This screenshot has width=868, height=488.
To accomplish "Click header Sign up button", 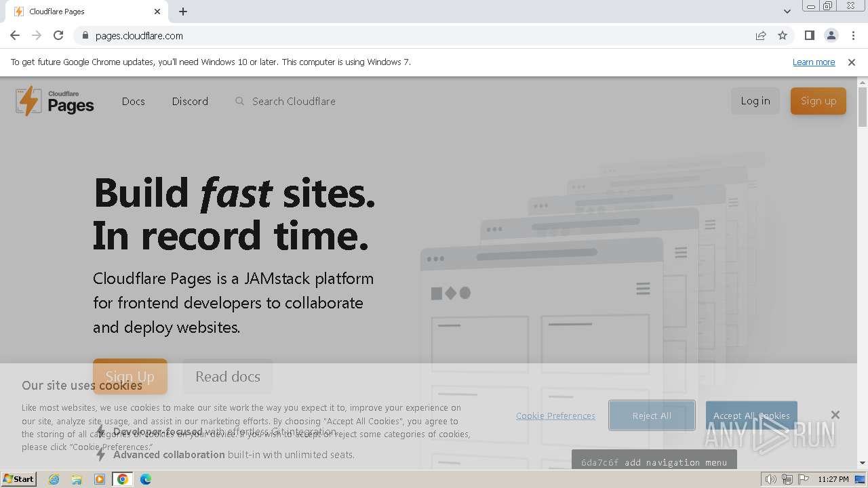I will pyautogui.click(x=818, y=101).
